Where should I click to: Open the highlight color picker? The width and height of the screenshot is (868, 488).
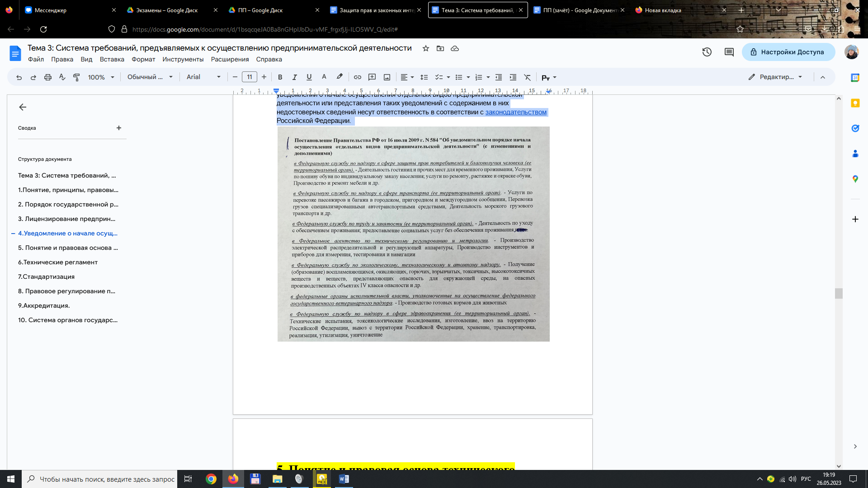(x=340, y=77)
